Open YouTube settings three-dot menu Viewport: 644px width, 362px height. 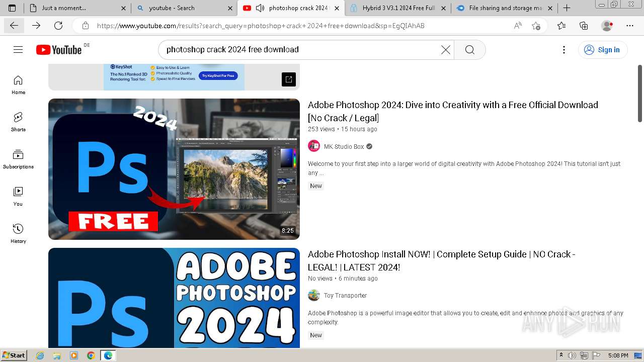click(x=564, y=49)
